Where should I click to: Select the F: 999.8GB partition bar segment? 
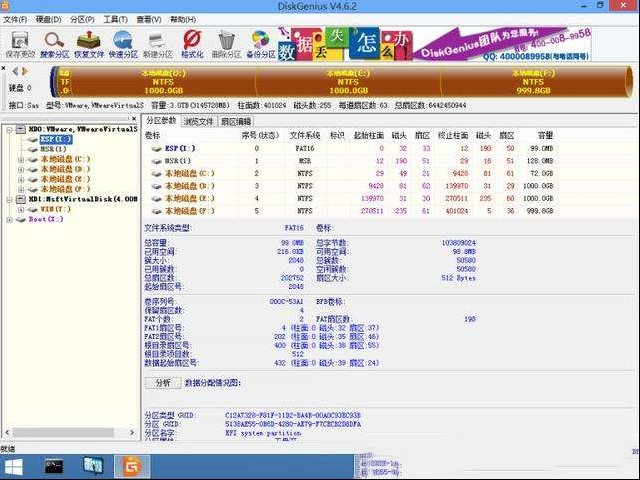pyautogui.click(x=533, y=82)
